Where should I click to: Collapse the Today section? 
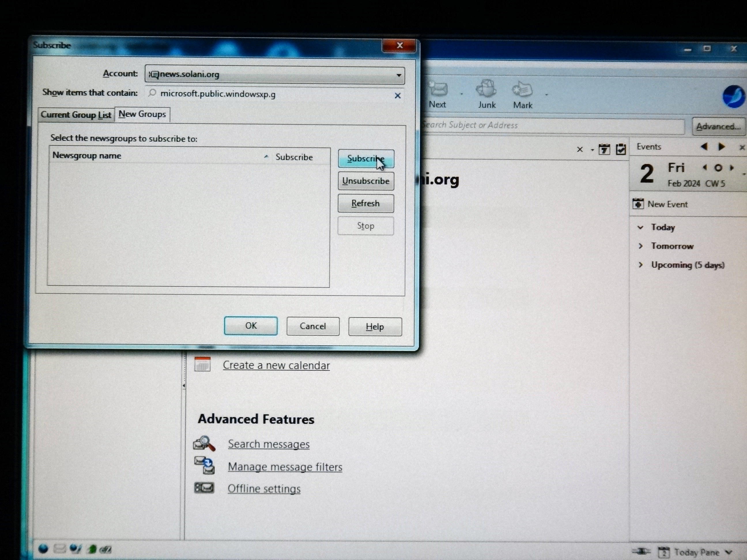pyautogui.click(x=640, y=227)
